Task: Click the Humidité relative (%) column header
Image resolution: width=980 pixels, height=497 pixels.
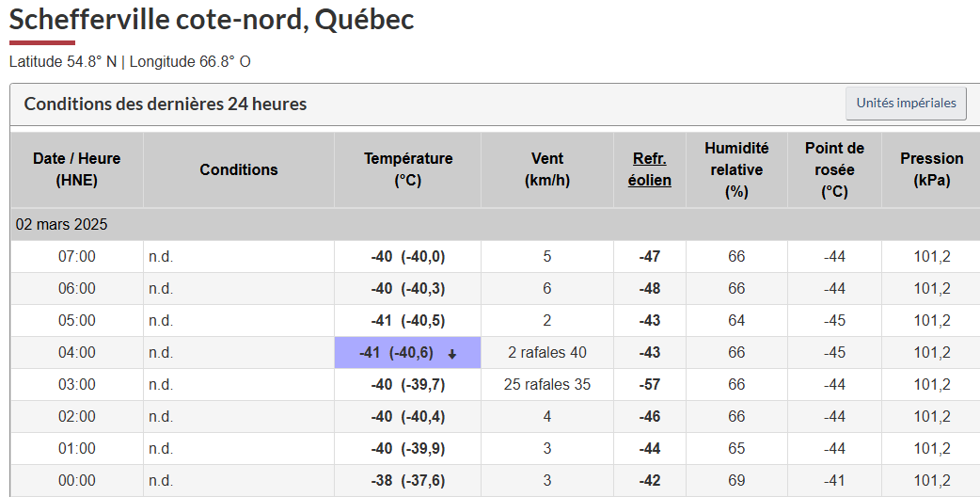Action: (736, 169)
